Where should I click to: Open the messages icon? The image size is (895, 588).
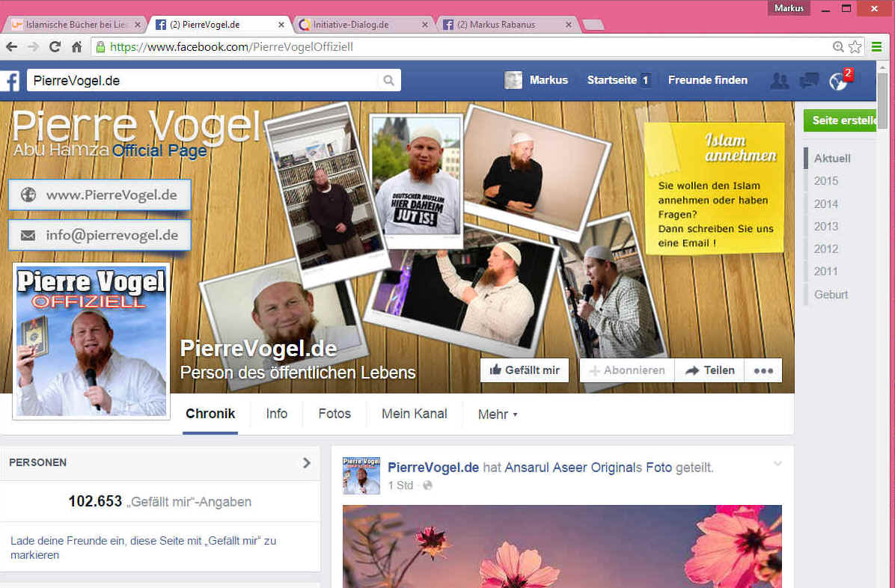click(x=809, y=81)
